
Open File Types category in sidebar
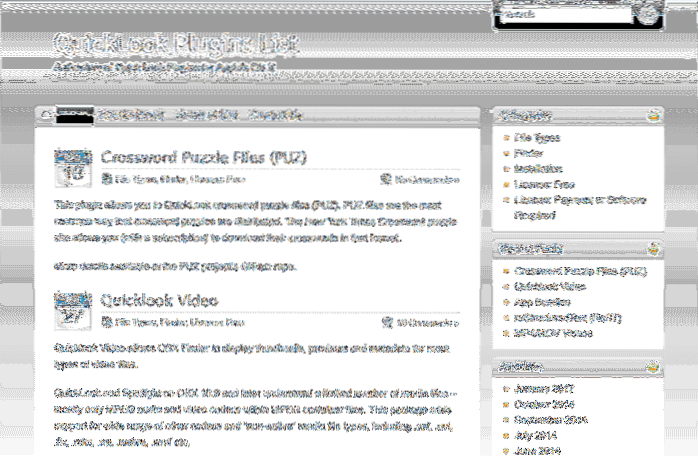point(537,138)
